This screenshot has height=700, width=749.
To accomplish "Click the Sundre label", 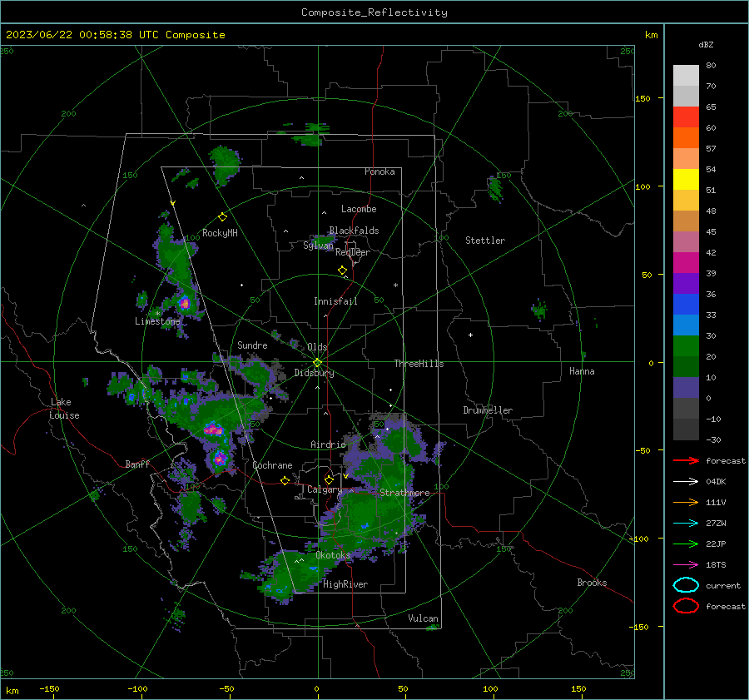I will tap(252, 345).
